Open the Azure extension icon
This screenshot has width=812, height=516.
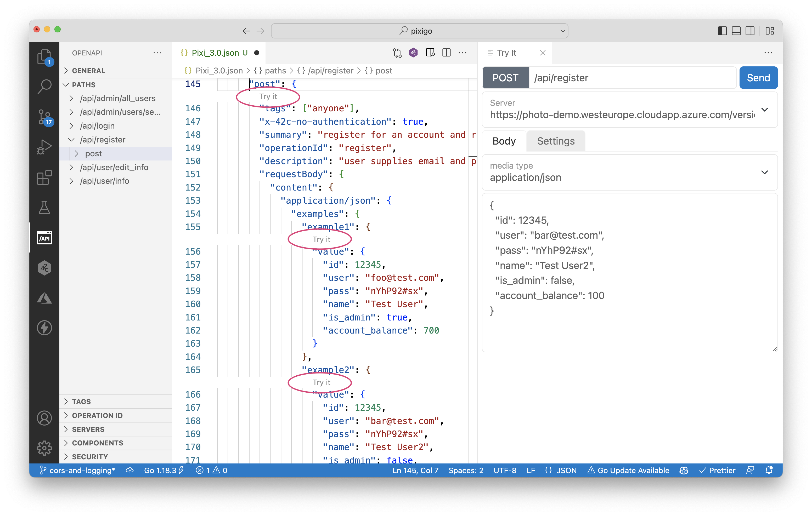click(44, 298)
